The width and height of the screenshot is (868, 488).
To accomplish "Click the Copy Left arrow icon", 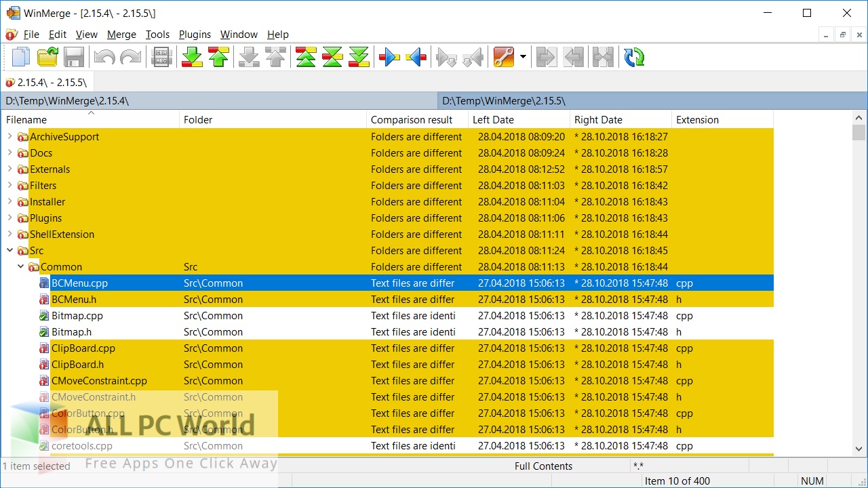I will click(416, 58).
